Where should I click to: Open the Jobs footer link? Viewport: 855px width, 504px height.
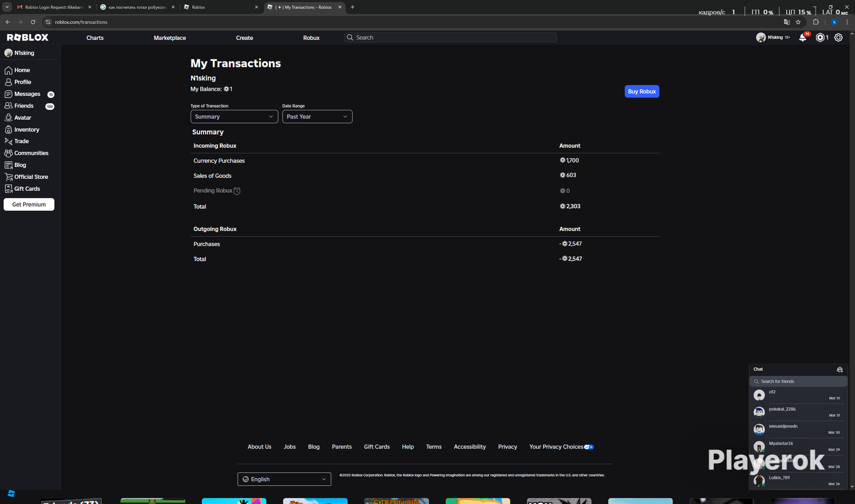(290, 447)
